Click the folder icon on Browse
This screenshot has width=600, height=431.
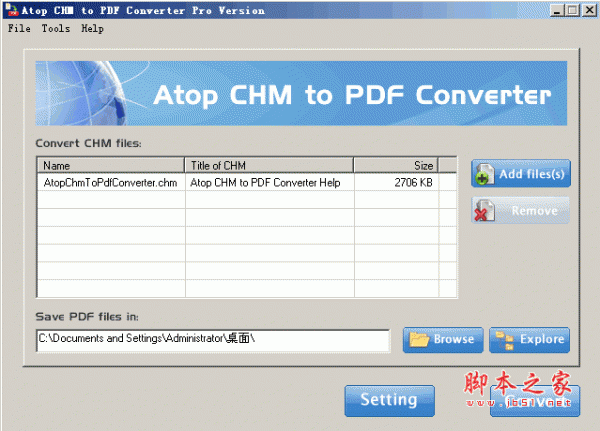[x=419, y=340]
